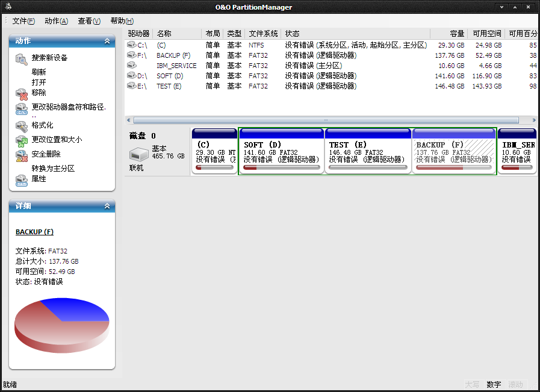Sort by 驱动器 column header
The image size is (540, 392).
click(139, 33)
